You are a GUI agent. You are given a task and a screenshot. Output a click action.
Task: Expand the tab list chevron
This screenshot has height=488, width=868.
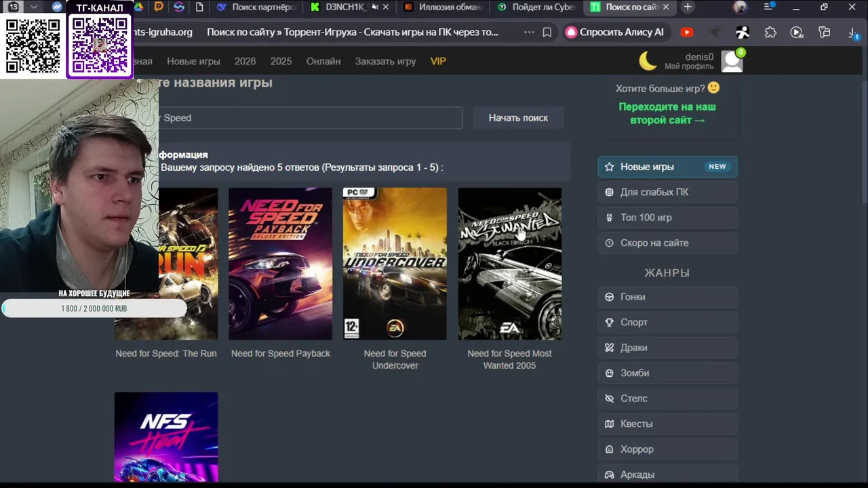pos(33,7)
